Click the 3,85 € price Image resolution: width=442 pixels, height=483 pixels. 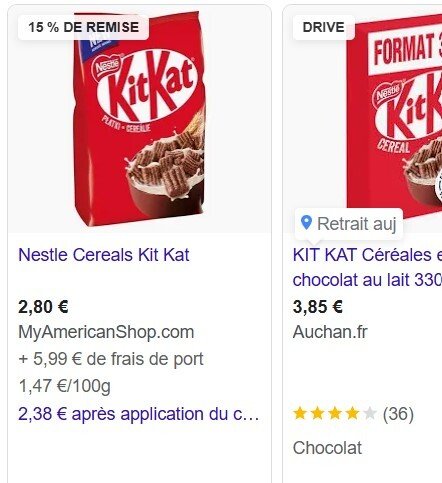tap(318, 307)
